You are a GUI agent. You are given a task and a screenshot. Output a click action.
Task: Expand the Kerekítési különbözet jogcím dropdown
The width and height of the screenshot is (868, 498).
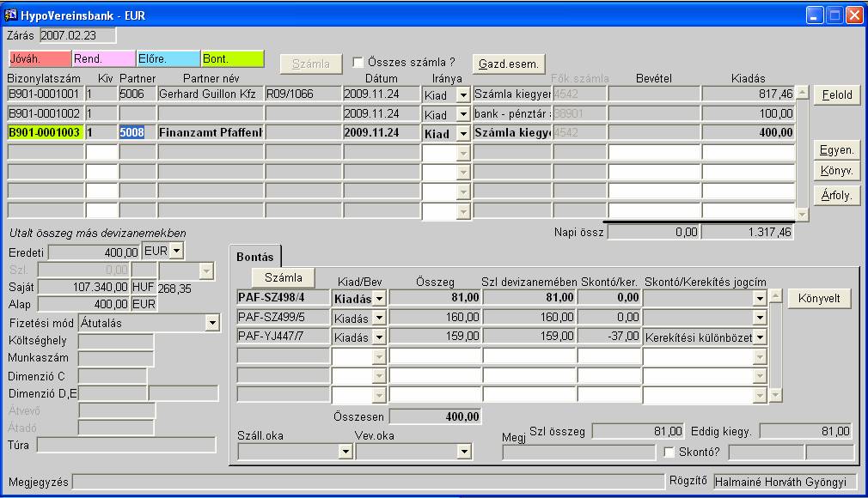click(760, 337)
